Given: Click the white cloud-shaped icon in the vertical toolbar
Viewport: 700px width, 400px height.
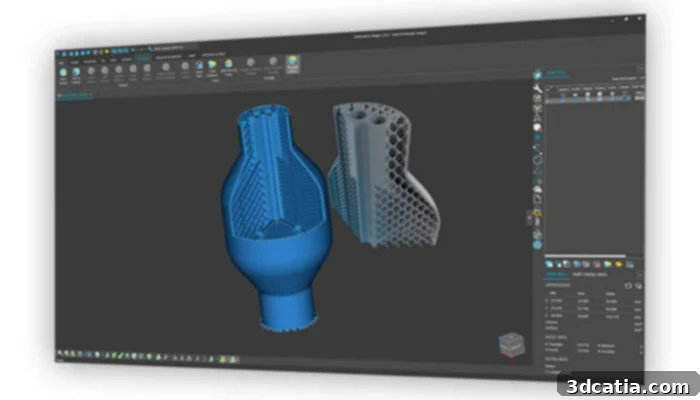Looking at the screenshot, I should click(x=538, y=190).
